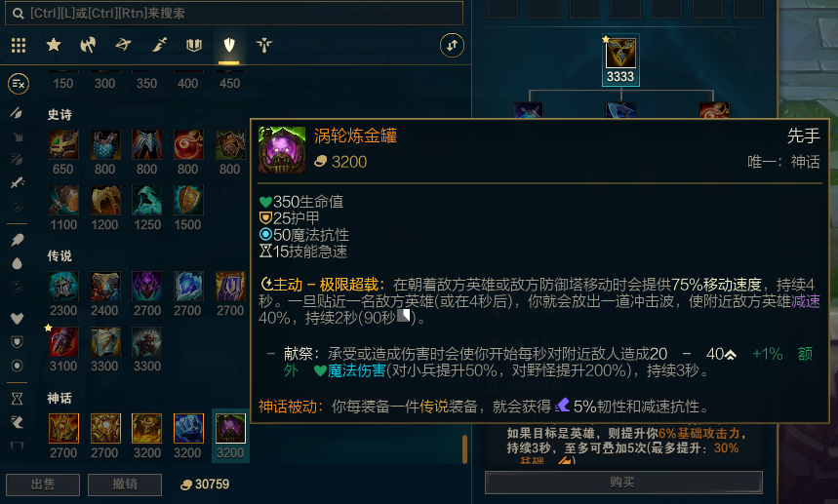This screenshot has width=838, height=504.
Task: Filter items by health heart icon
Action: (x=18, y=319)
